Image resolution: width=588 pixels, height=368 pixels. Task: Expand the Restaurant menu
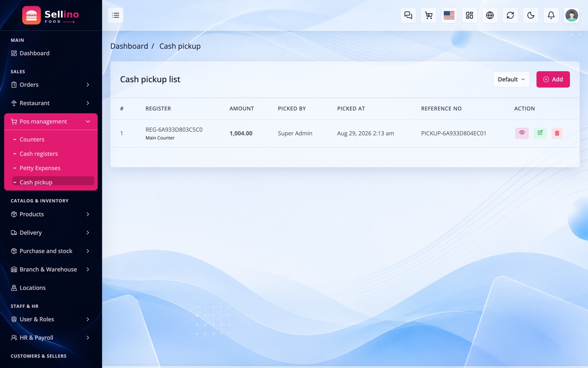pos(51,103)
